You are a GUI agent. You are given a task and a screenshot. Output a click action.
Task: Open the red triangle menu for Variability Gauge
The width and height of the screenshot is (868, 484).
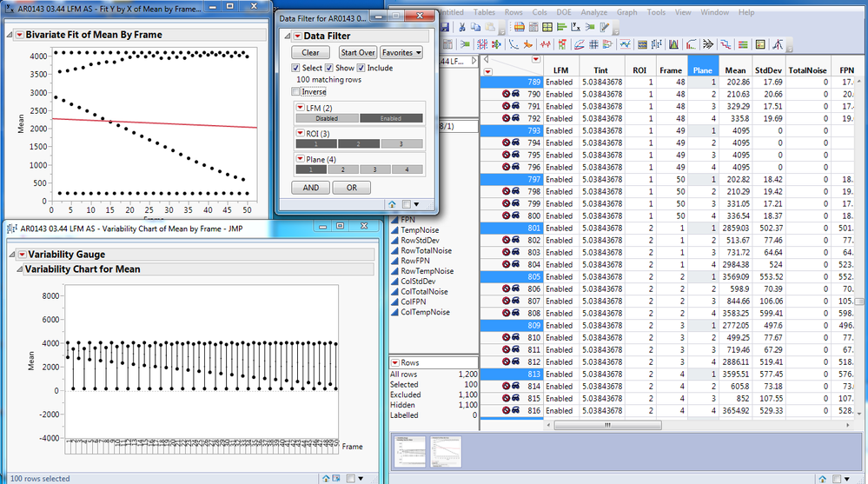(20, 255)
